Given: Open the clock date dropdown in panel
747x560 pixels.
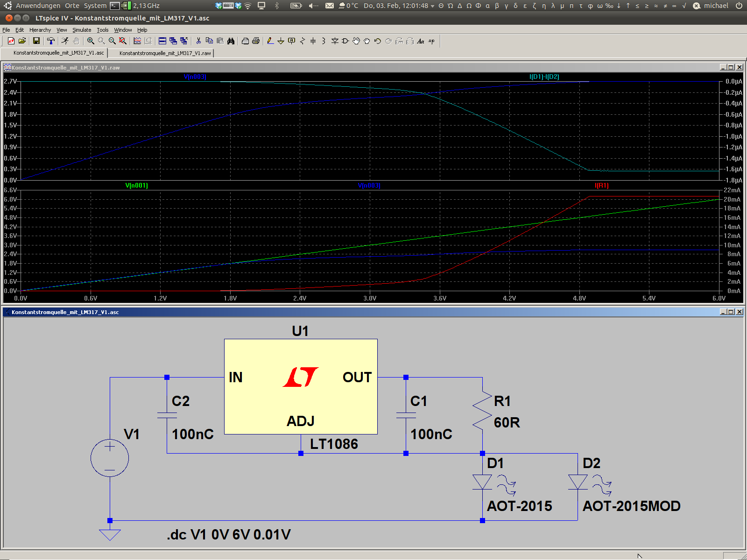Looking at the screenshot, I should (399, 6).
